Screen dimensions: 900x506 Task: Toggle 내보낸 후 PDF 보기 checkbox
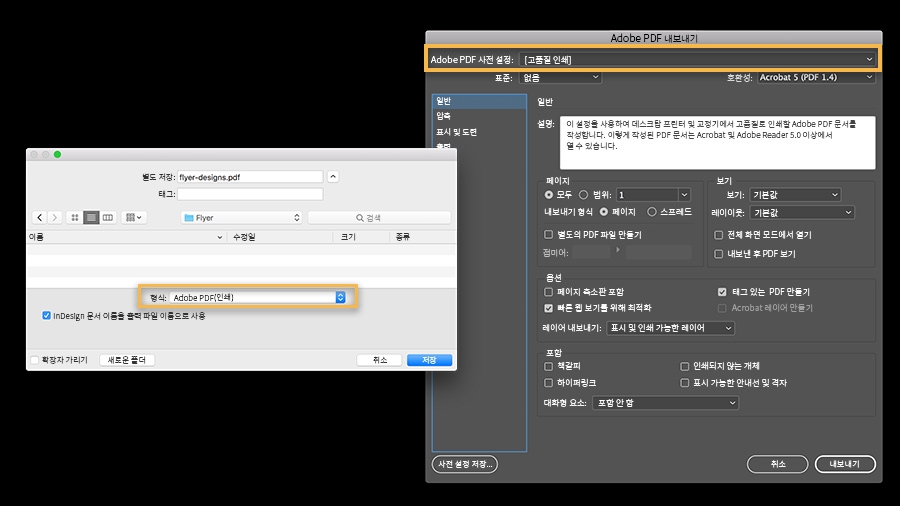coord(719,254)
